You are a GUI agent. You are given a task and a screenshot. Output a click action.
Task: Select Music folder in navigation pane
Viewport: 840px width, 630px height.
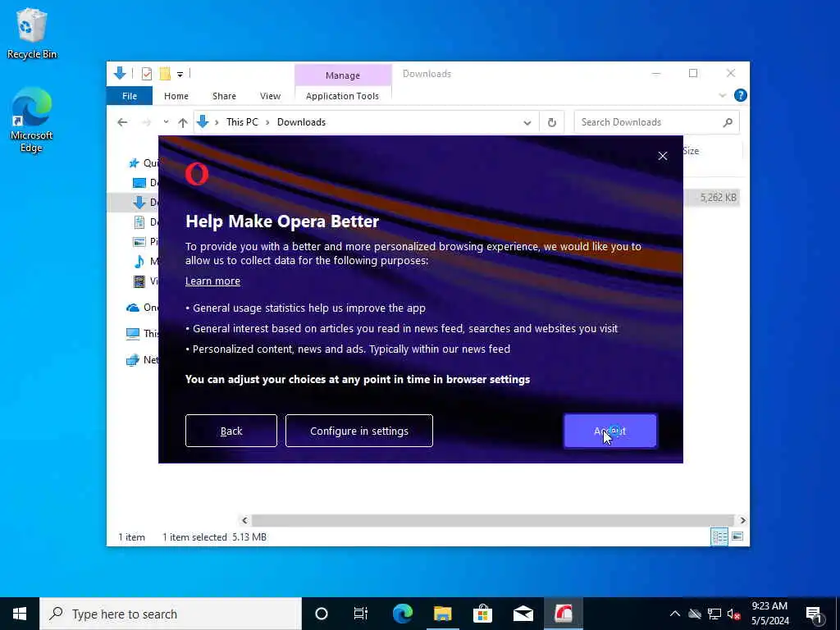pyautogui.click(x=145, y=262)
